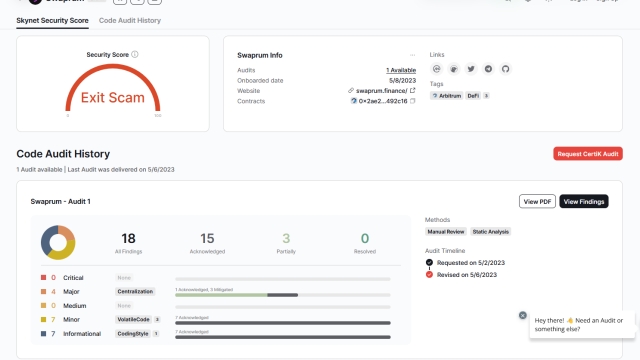Switch to the Skynet Security Score tab
Viewport: 640px width, 360px height.
click(52, 20)
